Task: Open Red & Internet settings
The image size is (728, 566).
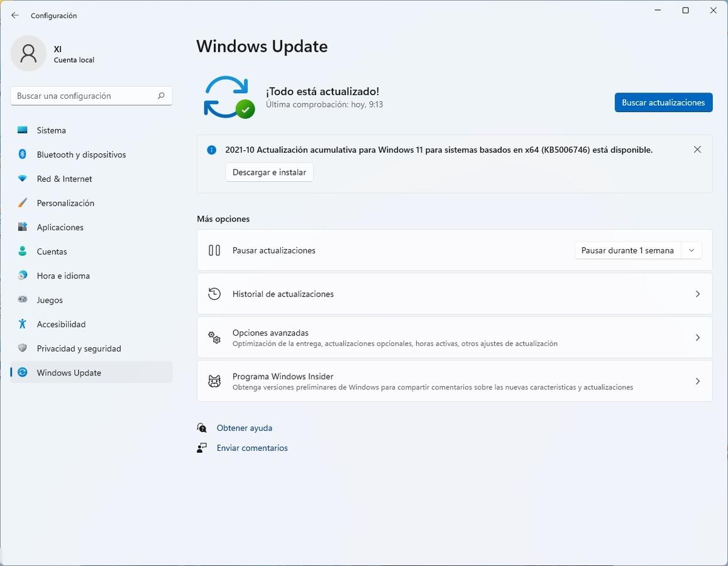Action: [91, 179]
